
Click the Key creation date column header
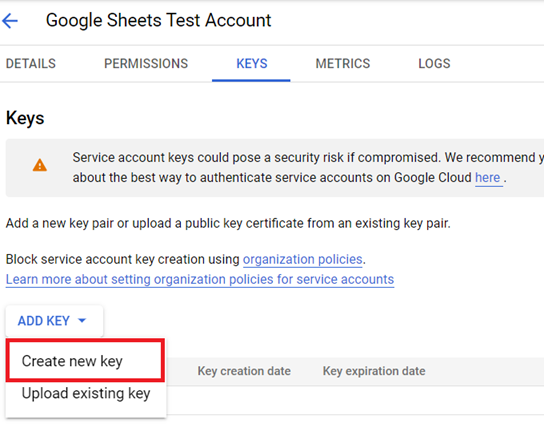[x=244, y=371]
